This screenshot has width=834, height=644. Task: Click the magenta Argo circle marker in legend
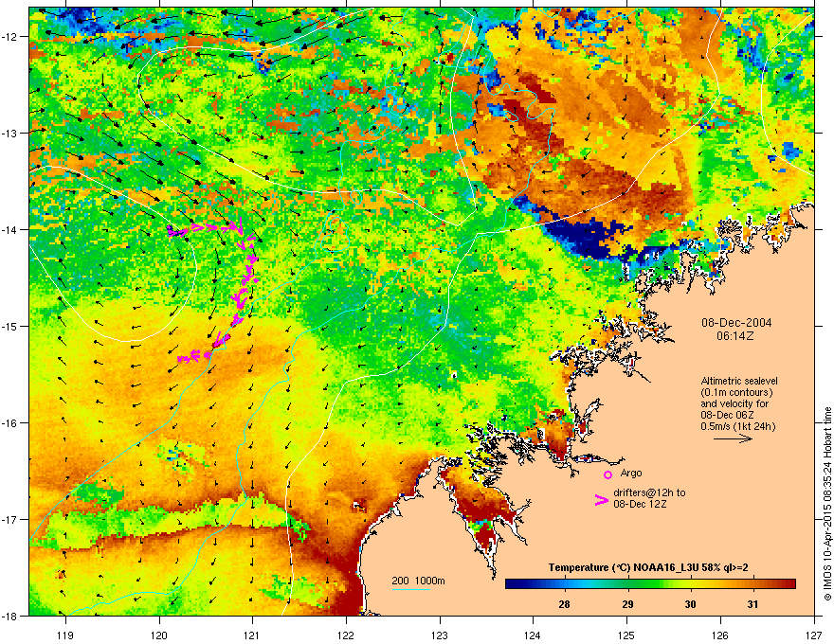pyautogui.click(x=607, y=474)
